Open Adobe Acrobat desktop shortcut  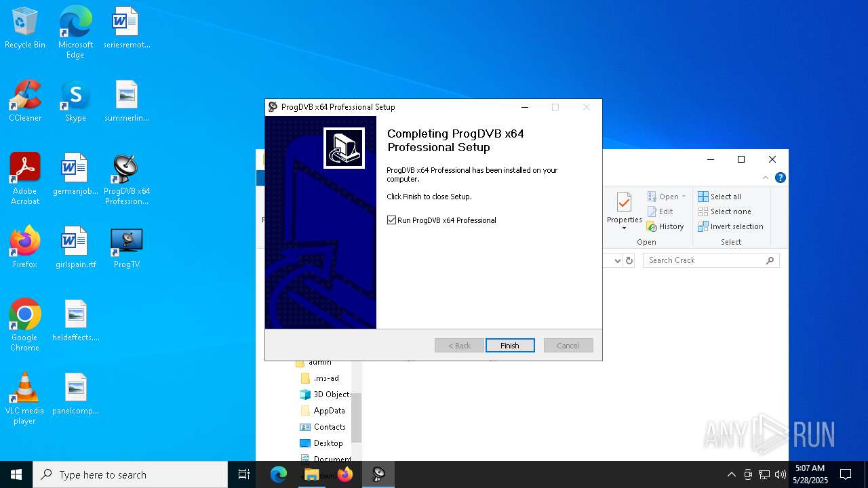pyautogui.click(x=25, y=179)
